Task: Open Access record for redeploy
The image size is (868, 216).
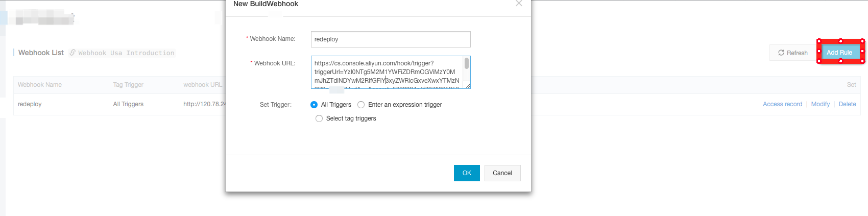Action: click(782, 104)
